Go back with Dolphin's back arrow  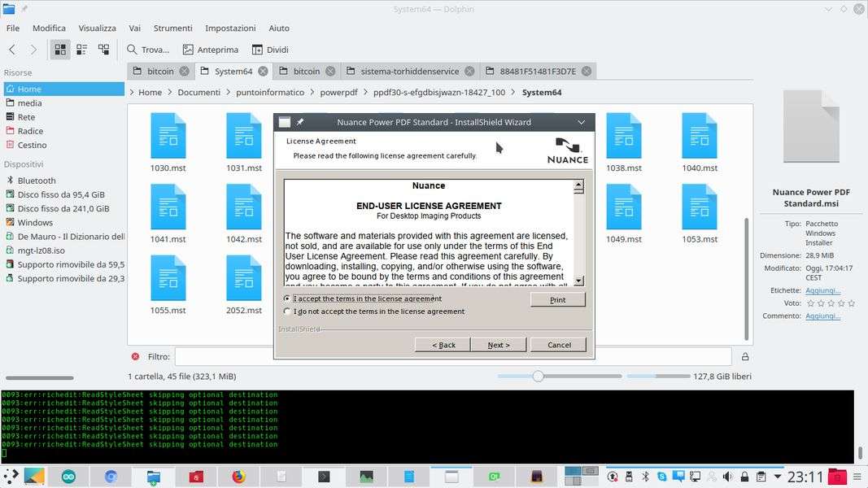pyautogui.click(x=12, y=50)
